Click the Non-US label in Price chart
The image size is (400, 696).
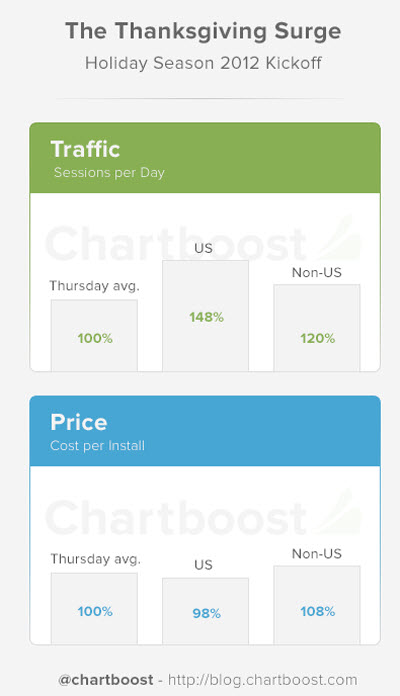pos(317,554)
